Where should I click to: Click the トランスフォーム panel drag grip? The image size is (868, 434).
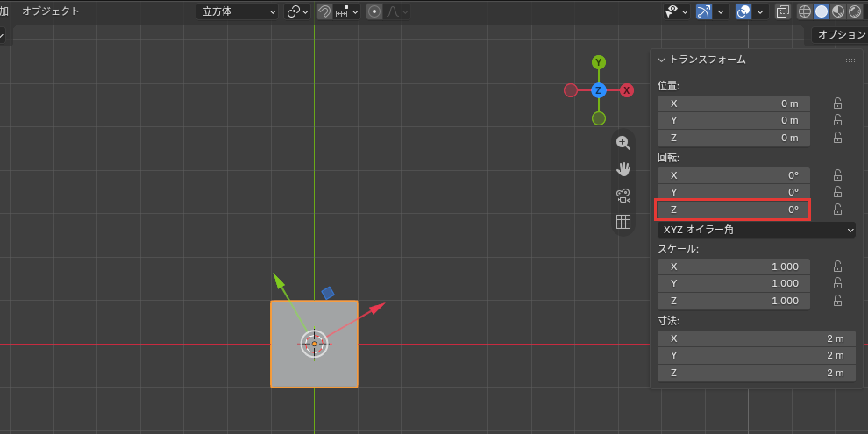click(x=850, y=60)
